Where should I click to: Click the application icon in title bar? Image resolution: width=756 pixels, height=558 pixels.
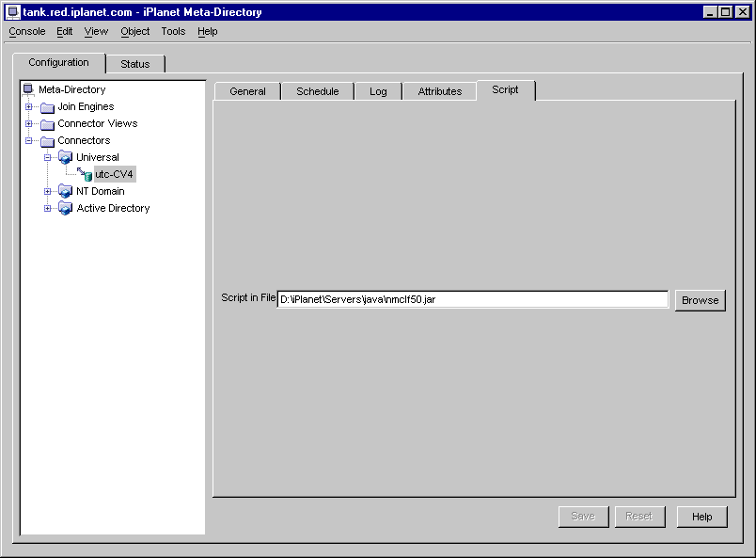tap(13, 12)
